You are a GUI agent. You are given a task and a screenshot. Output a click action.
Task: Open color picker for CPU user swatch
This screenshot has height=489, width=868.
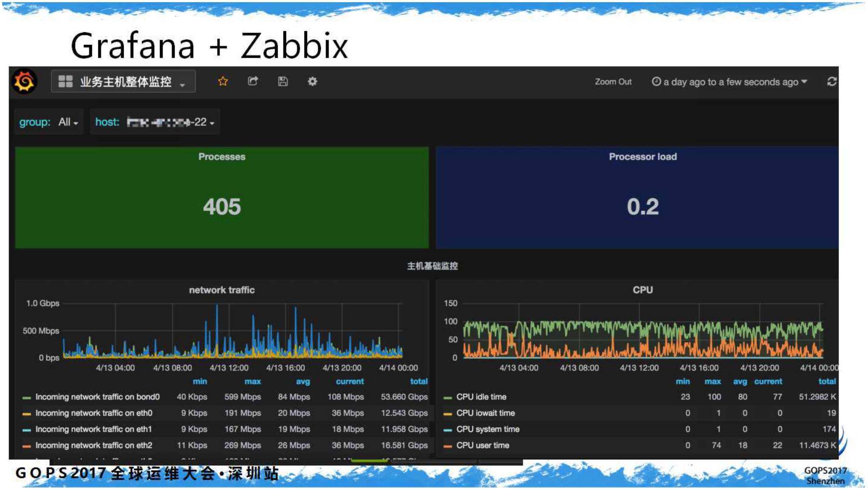[x=448, y=446]
